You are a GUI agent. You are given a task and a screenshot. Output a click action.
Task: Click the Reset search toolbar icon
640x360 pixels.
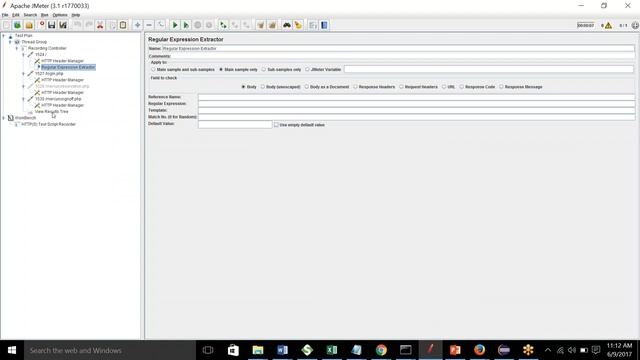click(x=298, y=25)
